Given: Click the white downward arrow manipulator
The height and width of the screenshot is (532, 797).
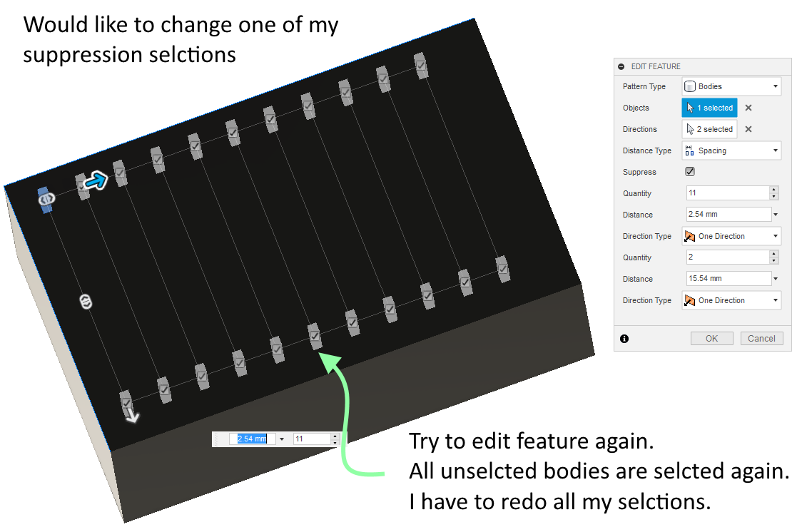Looking at the screenshot, I should point(133,417).
